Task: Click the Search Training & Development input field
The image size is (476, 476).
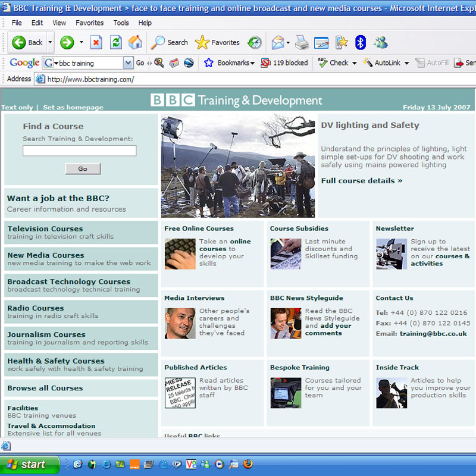Action: (79, 150)
